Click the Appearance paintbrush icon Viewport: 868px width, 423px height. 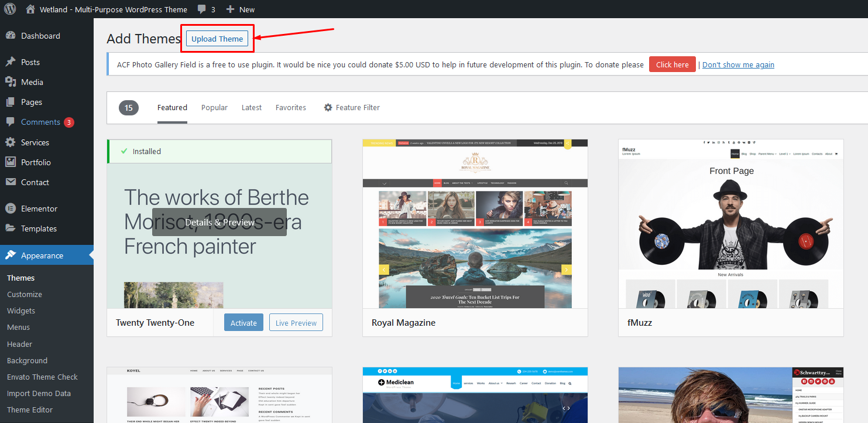[x=11, y=255]
